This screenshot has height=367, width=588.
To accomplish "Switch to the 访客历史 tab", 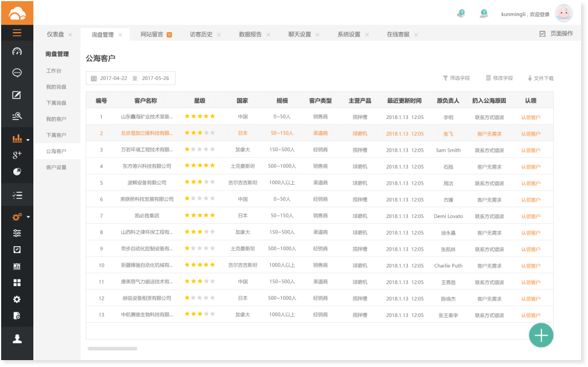I will pyautogui.click(x=201, y=35).
